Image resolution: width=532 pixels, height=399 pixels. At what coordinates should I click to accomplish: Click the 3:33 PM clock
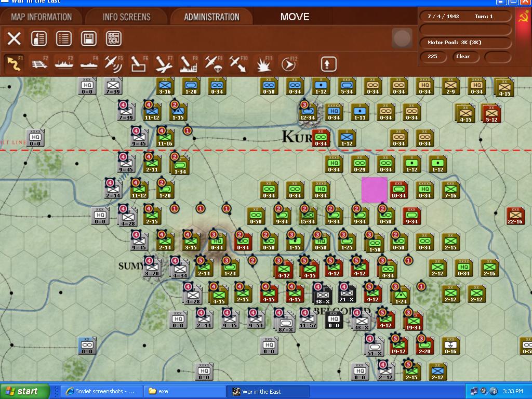coord(513,391)
